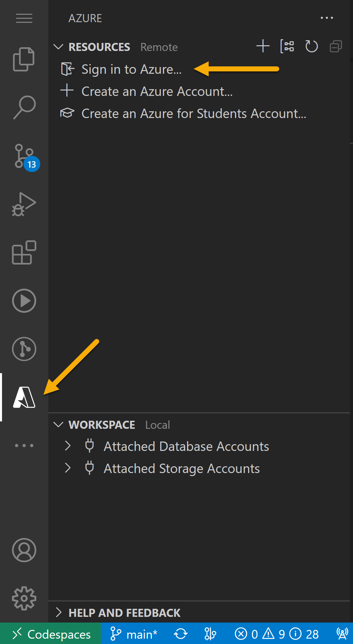Expand Attached Database Accounts node
The image size is (353, 644).
68,446
